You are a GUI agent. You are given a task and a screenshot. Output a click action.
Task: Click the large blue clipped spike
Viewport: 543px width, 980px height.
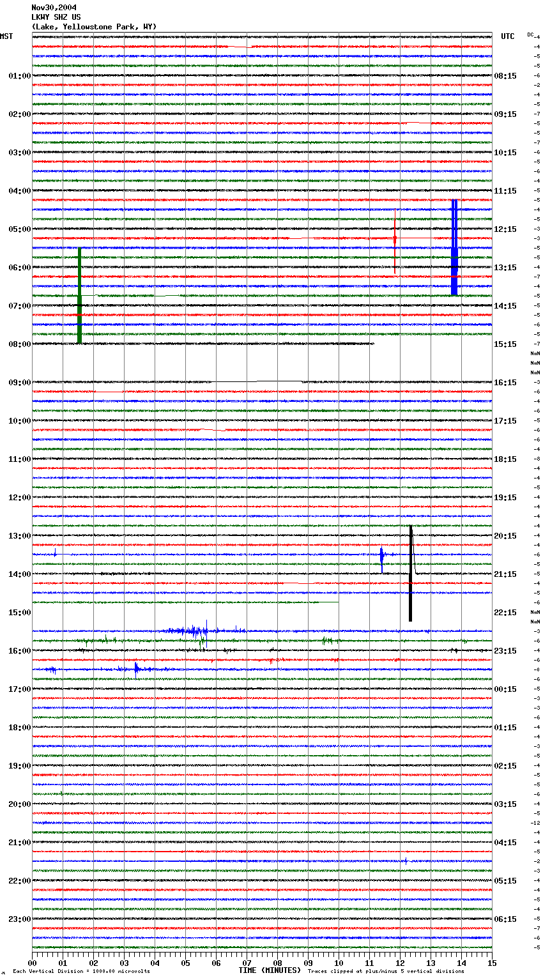454,247
